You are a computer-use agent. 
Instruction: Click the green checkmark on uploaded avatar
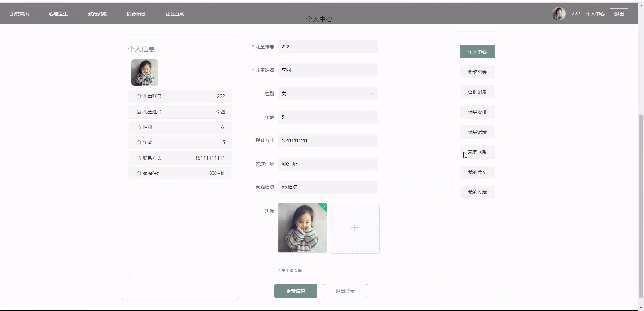point(324,206)
